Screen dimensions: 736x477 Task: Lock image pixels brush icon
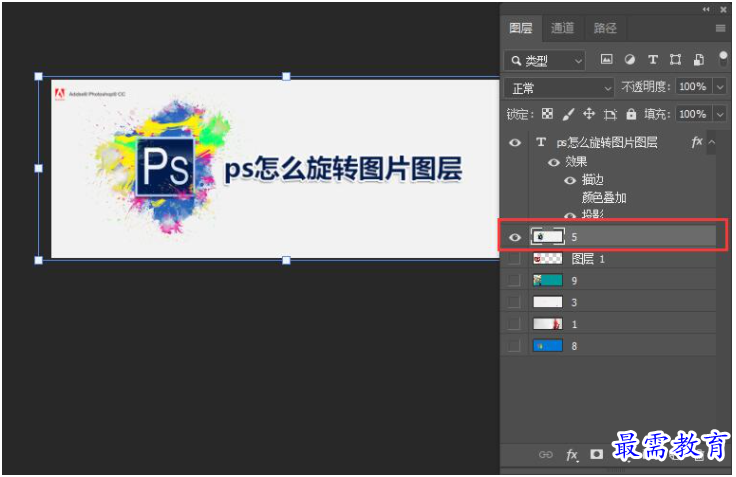pos(568,114)
